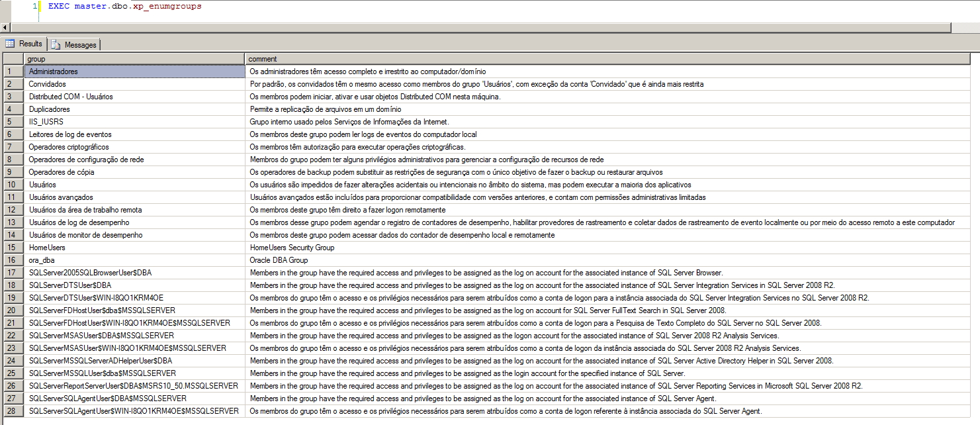Viewport: 980px width, 425px height.
Task: Select SQLServerFDHostUser$dba$MSSQLSERVER cell
Action: 135,310
